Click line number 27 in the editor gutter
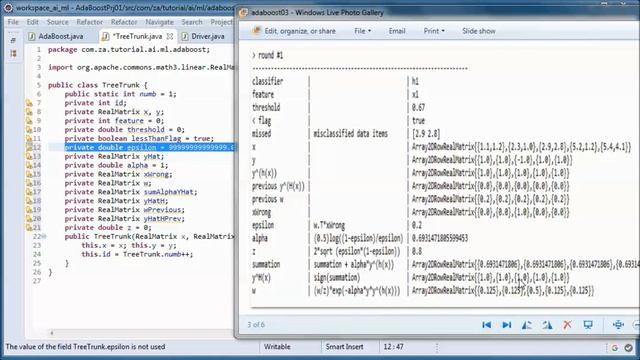Viewport: 640px width, 360px height. pyautogui.click(x=37, y=281)
